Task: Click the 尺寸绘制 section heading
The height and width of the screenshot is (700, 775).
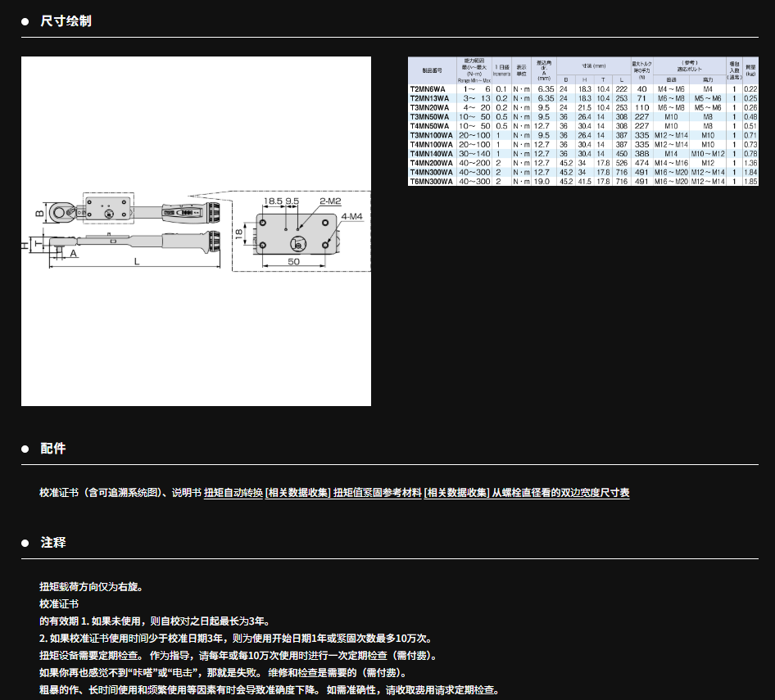Action: (x=66, y=20)
